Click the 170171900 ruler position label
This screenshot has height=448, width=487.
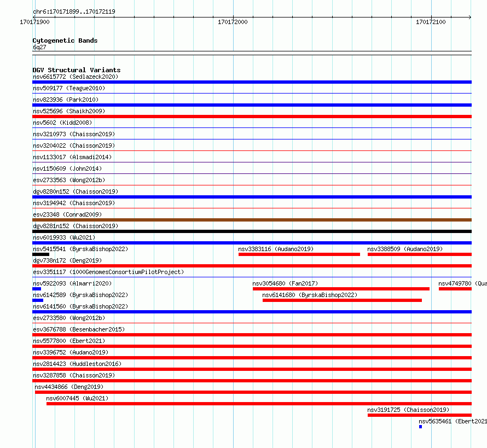[x=34, y=22]
